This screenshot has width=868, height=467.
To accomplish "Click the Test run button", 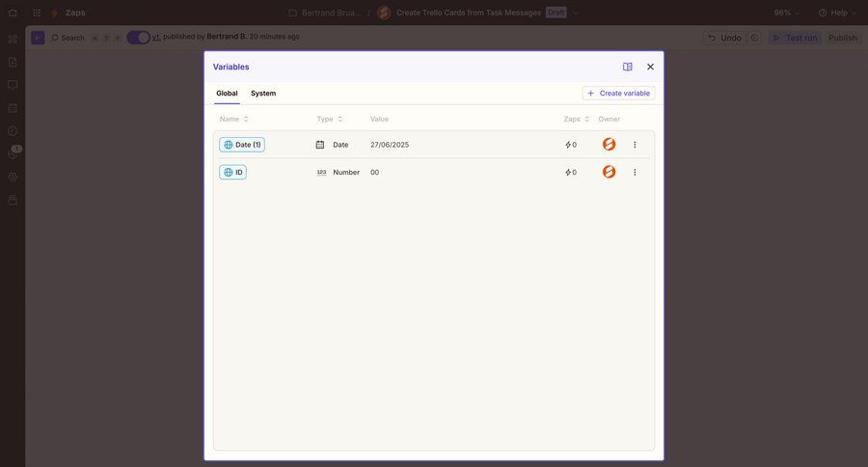I will 795,38.
